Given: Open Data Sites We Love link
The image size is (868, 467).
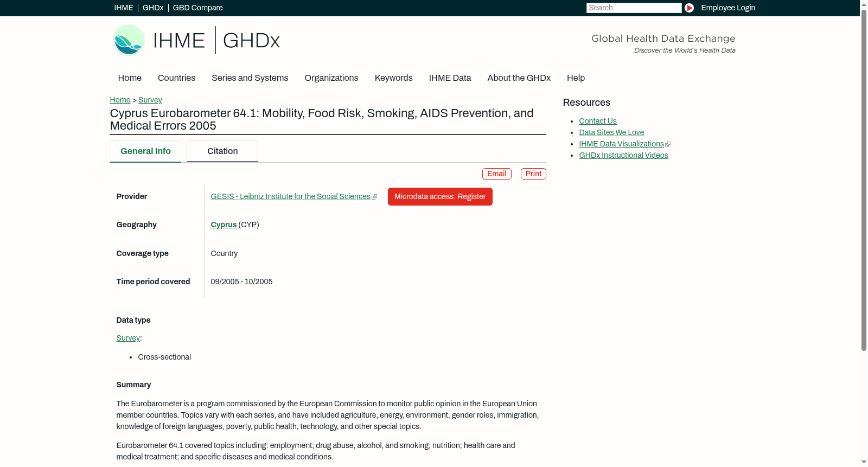Looking at the screenshot, I should coord(611,132).
